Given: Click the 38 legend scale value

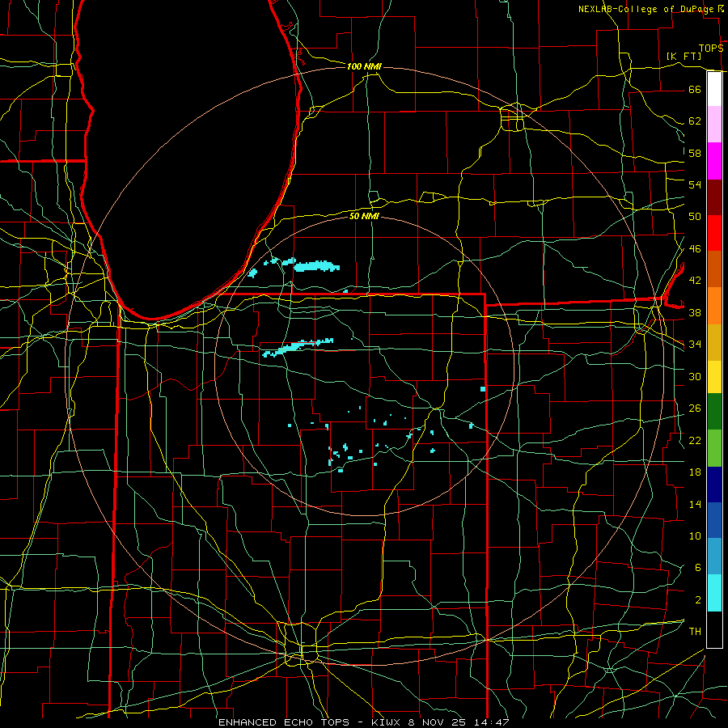Looking at the screenshot, I should (x=695, y=312).
